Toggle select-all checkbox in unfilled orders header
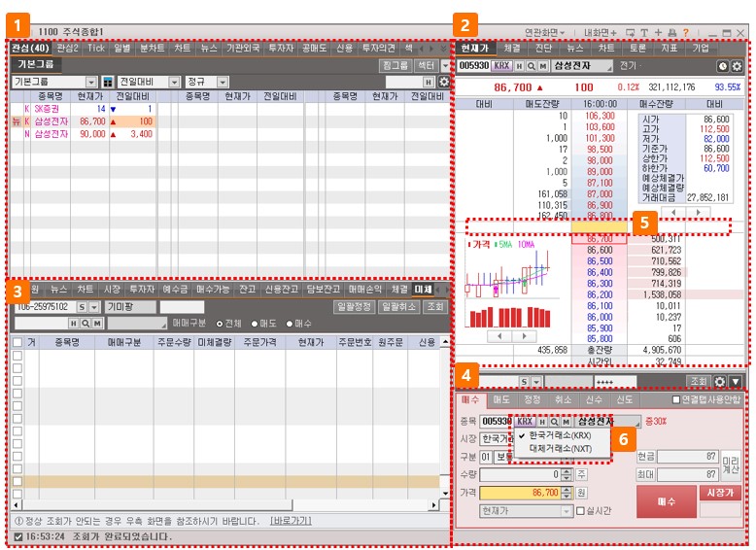 17,342
